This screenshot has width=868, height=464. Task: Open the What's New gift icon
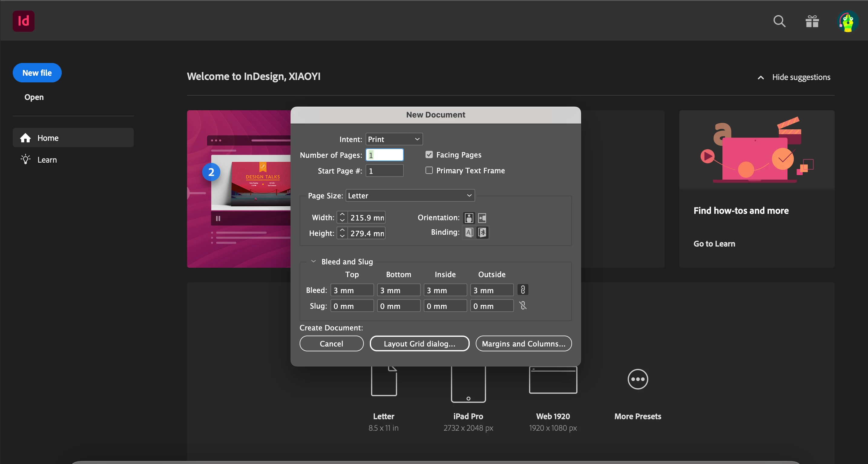(x=812, y=21)
